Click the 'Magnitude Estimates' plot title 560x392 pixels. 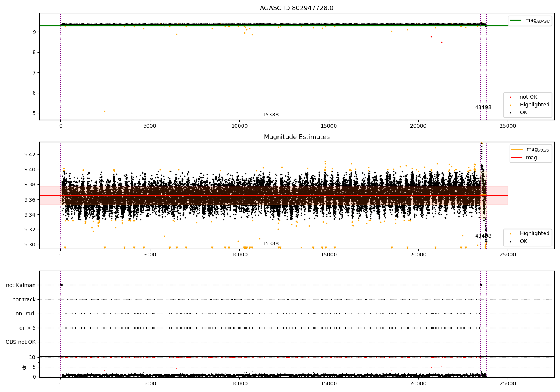(297, 137)
